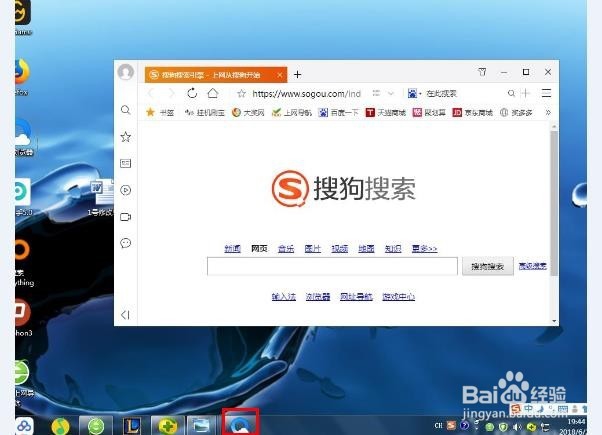This screenshot has height=435, width=602.
Task: Open the 上网导航 bookmark
Action: [x=291, y=112]
